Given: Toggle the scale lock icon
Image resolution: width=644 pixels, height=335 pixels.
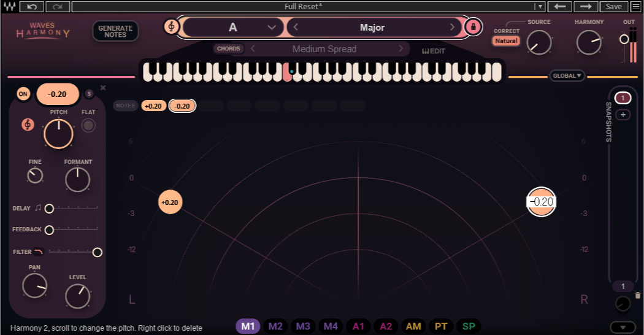Looking at the screenshot, I should pos(473,27).
